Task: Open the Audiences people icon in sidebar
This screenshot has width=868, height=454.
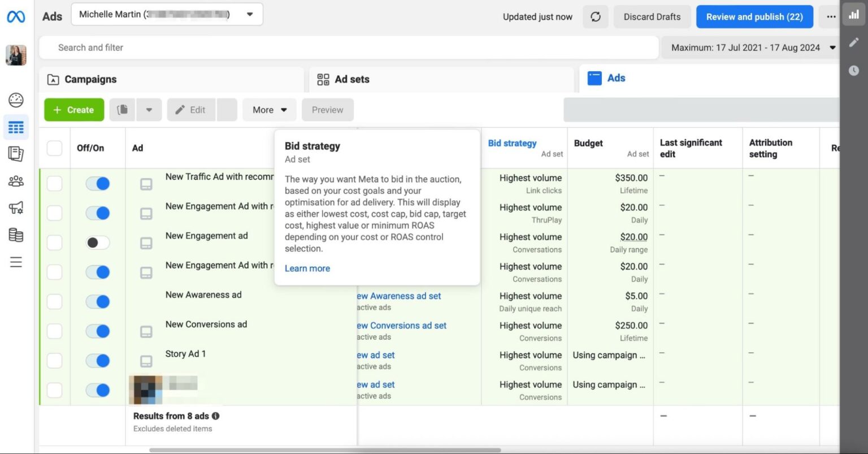Action: (16, 181)
